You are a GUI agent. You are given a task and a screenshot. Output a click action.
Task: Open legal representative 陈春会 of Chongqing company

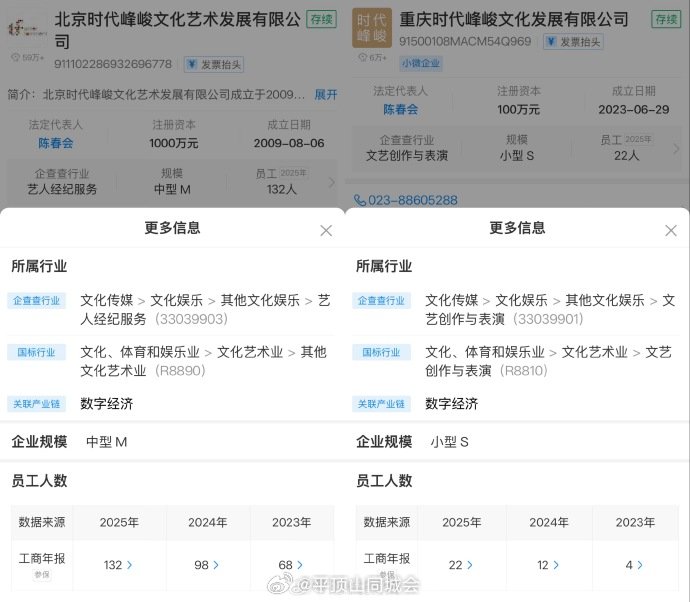point(400,109)
